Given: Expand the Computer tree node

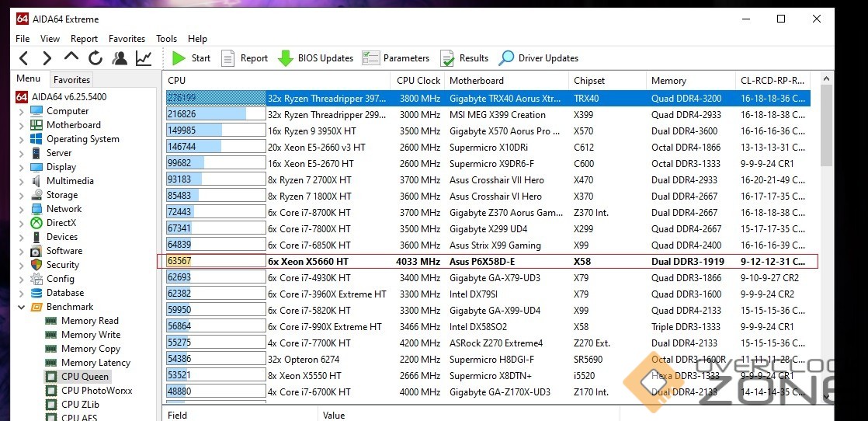Looking at the screenshot, I should pos(22,111).
